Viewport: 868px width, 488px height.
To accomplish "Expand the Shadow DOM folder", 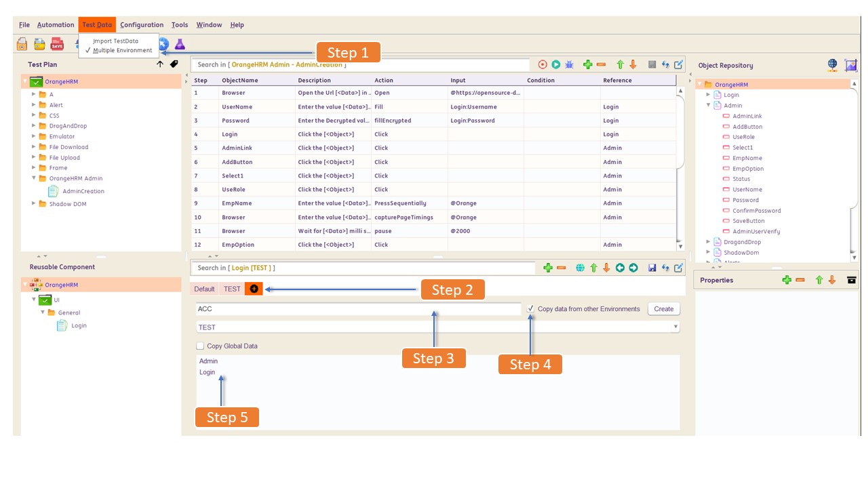I will coord(34,203).
